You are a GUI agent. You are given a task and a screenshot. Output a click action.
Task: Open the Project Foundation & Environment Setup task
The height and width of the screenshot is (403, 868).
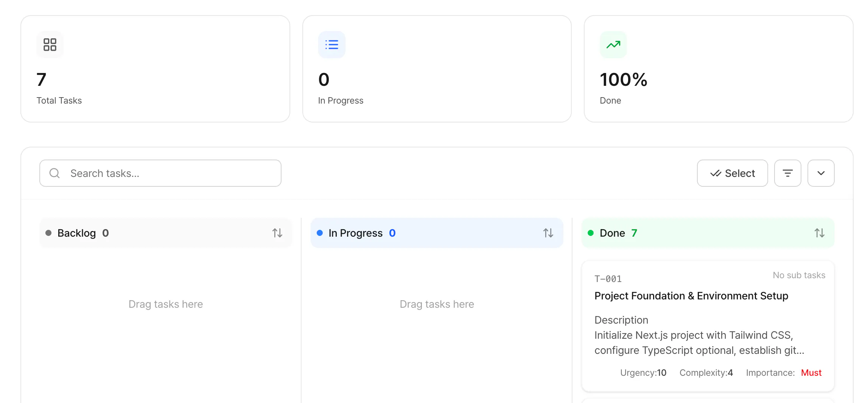[x=691, y=296]
